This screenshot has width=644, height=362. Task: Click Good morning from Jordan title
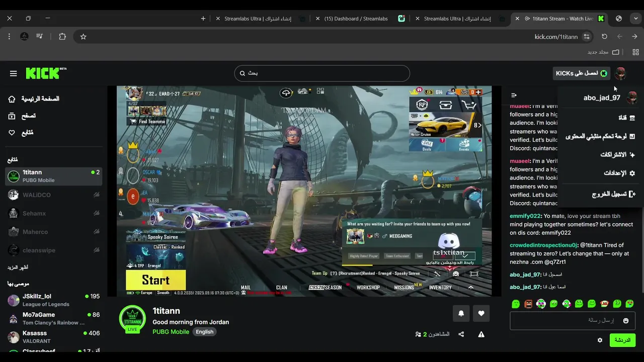point(191,322)
